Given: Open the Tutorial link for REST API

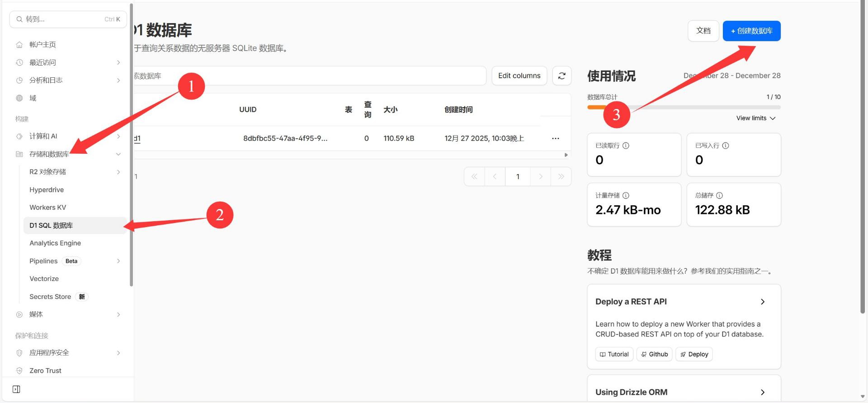Looking at the screenshot, I should click(x=614, y=354).
